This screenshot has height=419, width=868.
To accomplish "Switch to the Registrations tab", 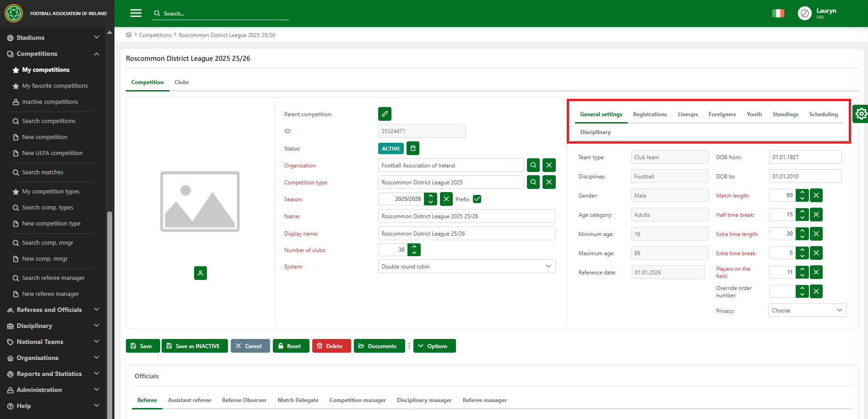I will [x=650, y=114].
